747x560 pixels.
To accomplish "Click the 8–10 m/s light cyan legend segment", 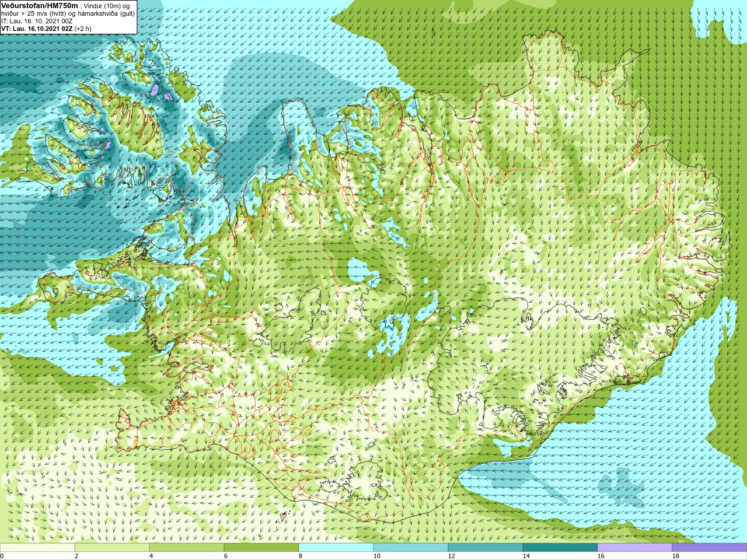I will pyautogui.click(x=336, y=548).
